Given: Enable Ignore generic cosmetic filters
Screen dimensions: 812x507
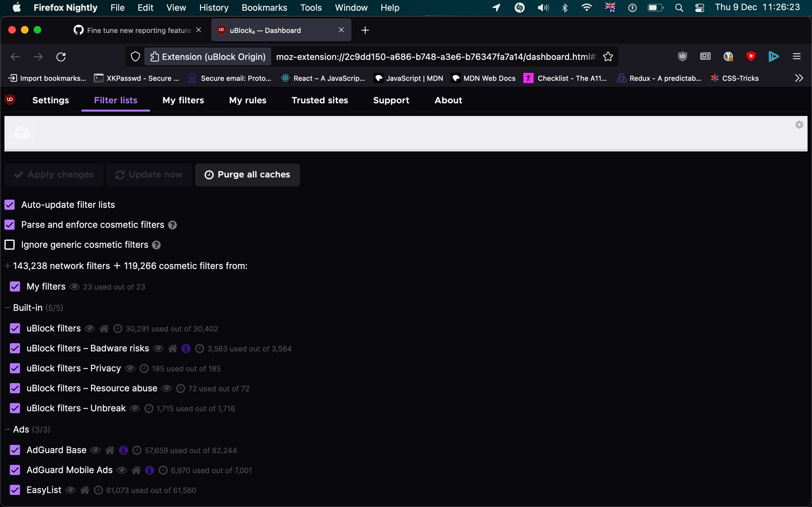Looking at the screenshot, I should 10,244.
